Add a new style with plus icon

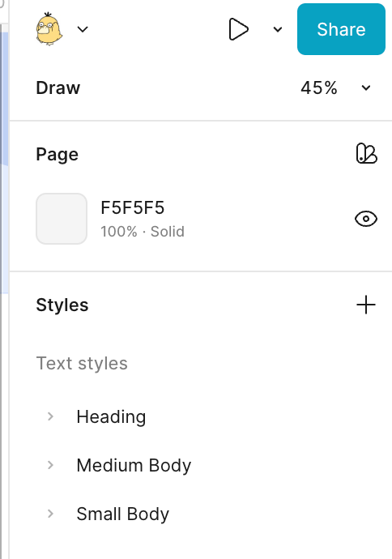pos(366,305)
